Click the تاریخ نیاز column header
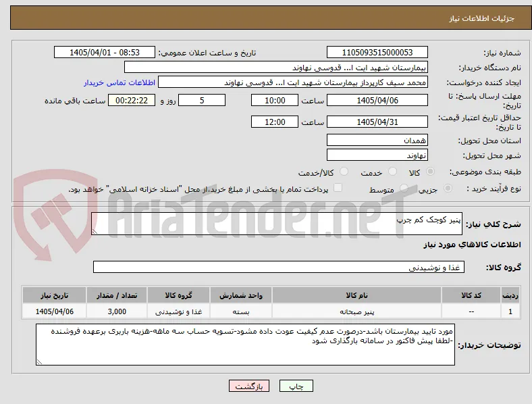532x404 pixels. point(54,295)
